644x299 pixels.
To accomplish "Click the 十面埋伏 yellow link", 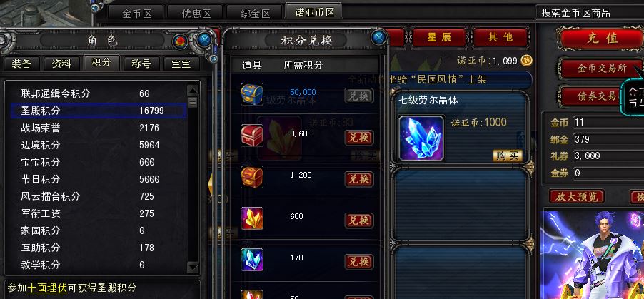I will [x=47, y=288].
